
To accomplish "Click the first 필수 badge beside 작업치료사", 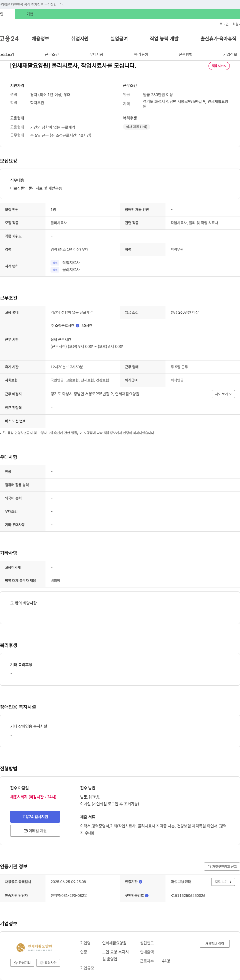I will click(x=55, y=263).
